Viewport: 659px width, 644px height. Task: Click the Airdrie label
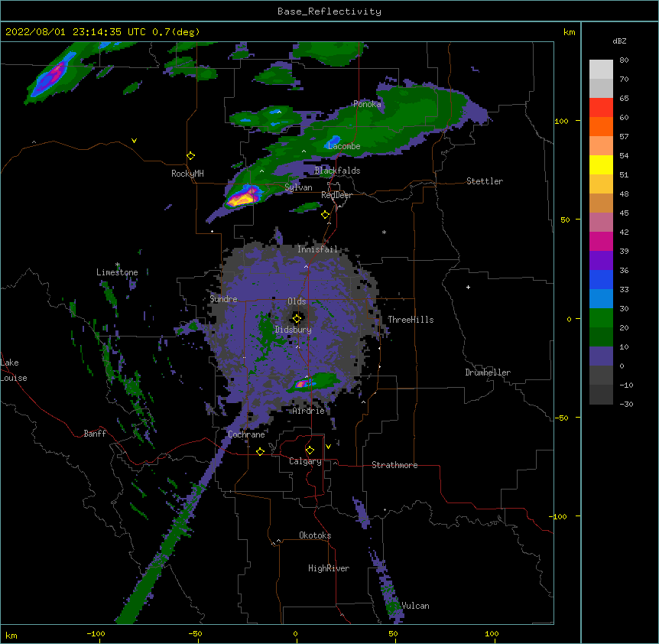point(309,411)
